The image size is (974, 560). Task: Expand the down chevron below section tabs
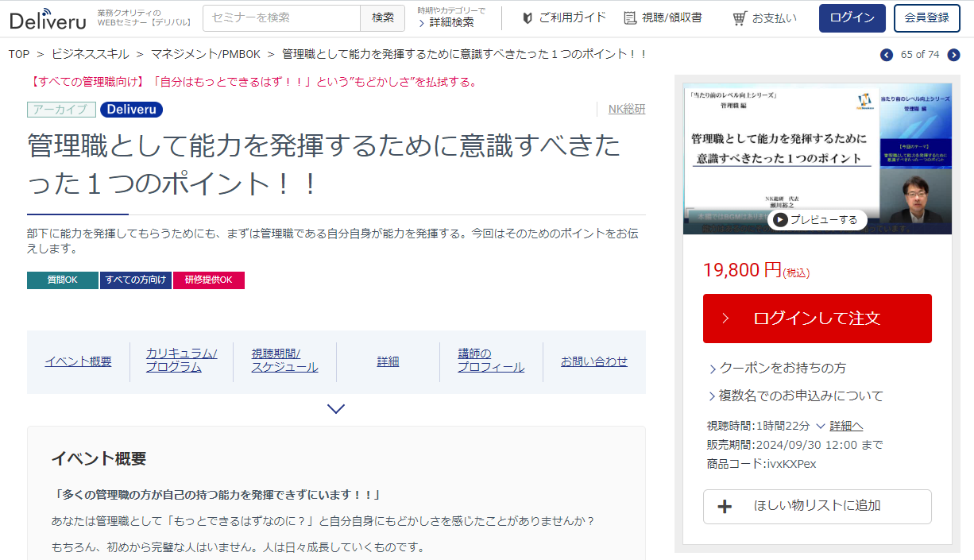click(336, 409)
